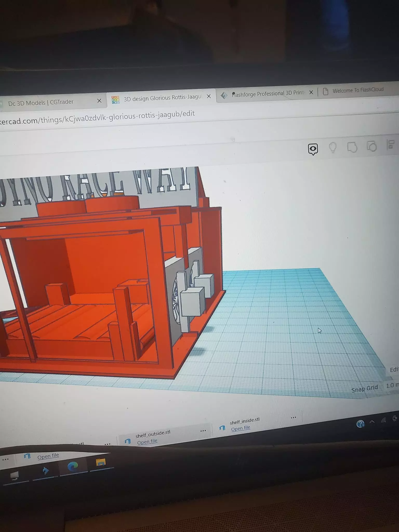Click the Ungroup shapes icon
Screen dimensions: 399x532
coord(372,146)
